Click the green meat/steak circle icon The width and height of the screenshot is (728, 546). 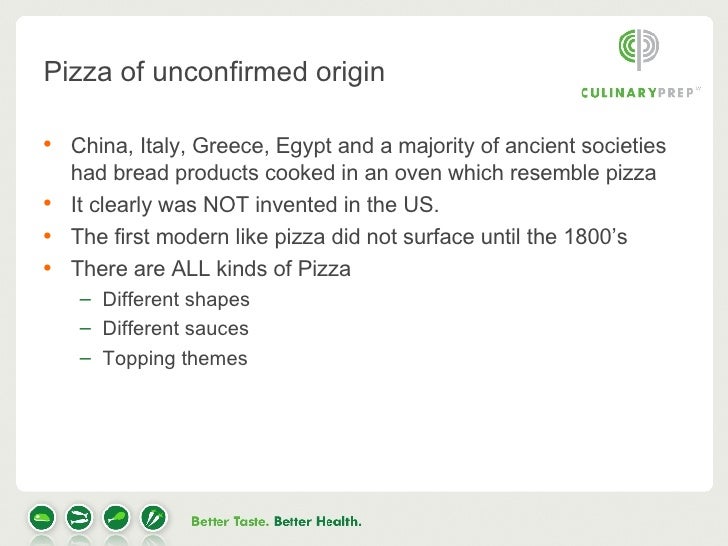42,518
